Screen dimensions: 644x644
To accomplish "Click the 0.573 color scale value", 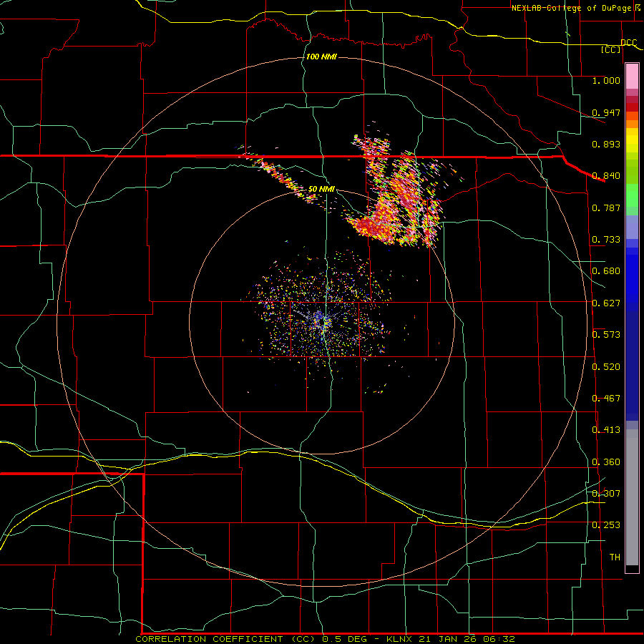I will coord(606,335).
